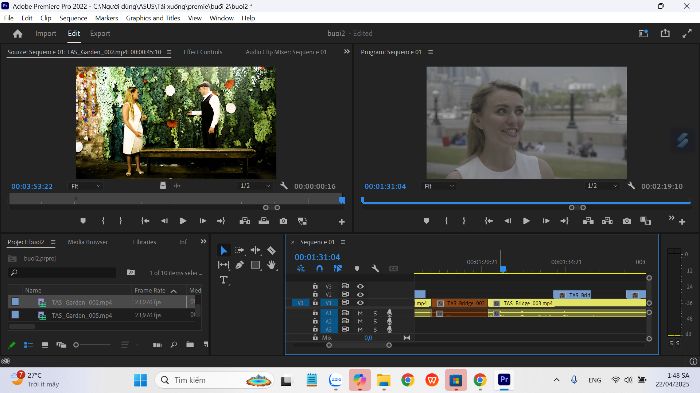Open the Markers menu

coord(107,18)
